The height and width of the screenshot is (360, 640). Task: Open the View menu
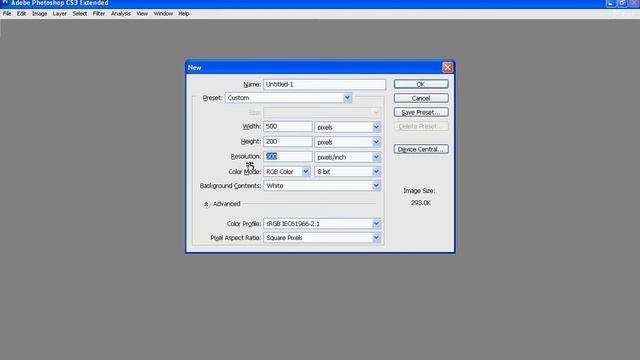coord(142,13)
